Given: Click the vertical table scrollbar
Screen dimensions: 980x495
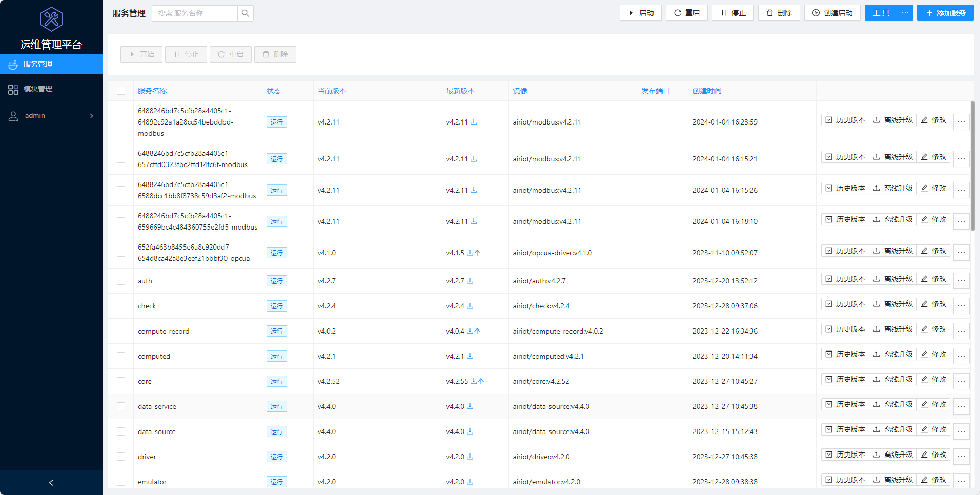Looking at the screenshot, I should coord(973,166).
